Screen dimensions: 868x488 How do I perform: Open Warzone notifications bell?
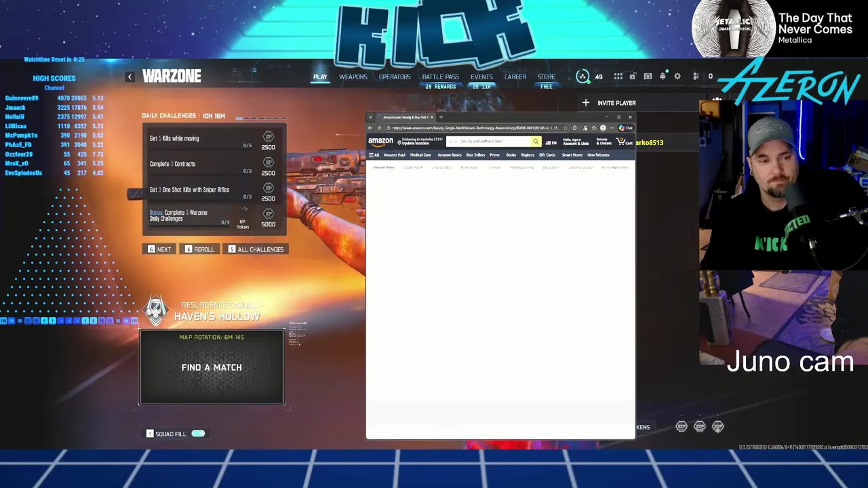coord(663,76)
